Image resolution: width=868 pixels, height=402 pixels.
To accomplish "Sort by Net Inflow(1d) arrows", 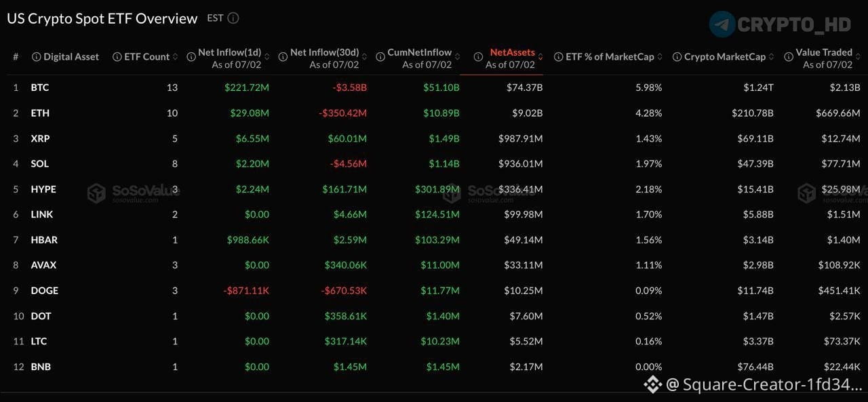I will pos(267,57).
